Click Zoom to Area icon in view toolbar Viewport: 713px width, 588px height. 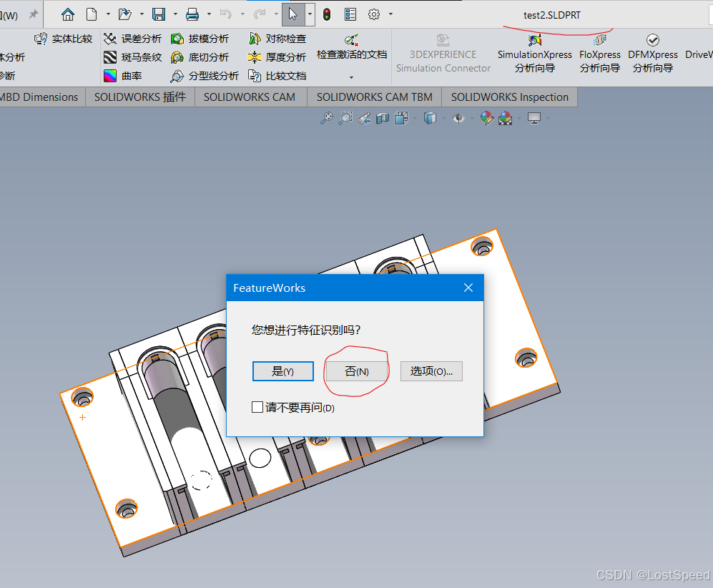point(345,118)
